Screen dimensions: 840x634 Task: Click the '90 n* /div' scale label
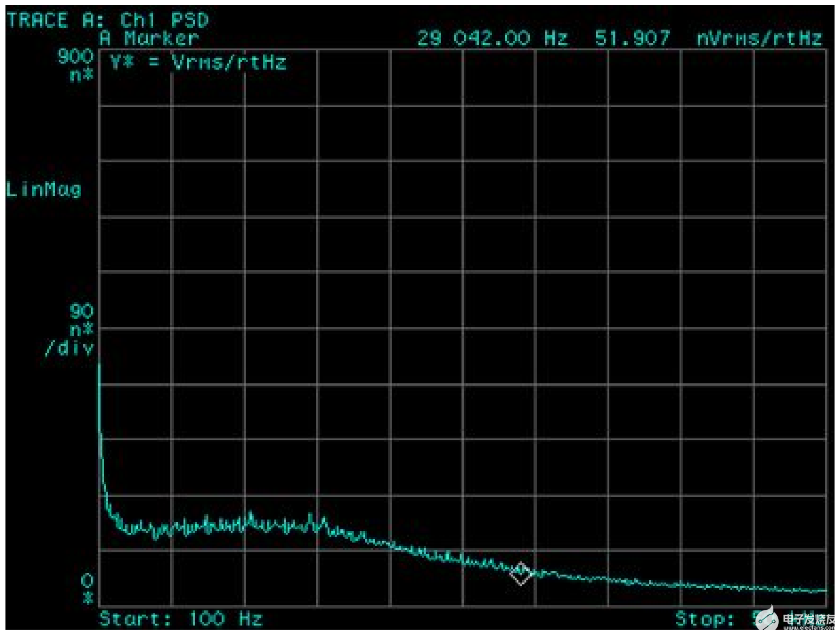pyautogui.click(x=70, y=330)
